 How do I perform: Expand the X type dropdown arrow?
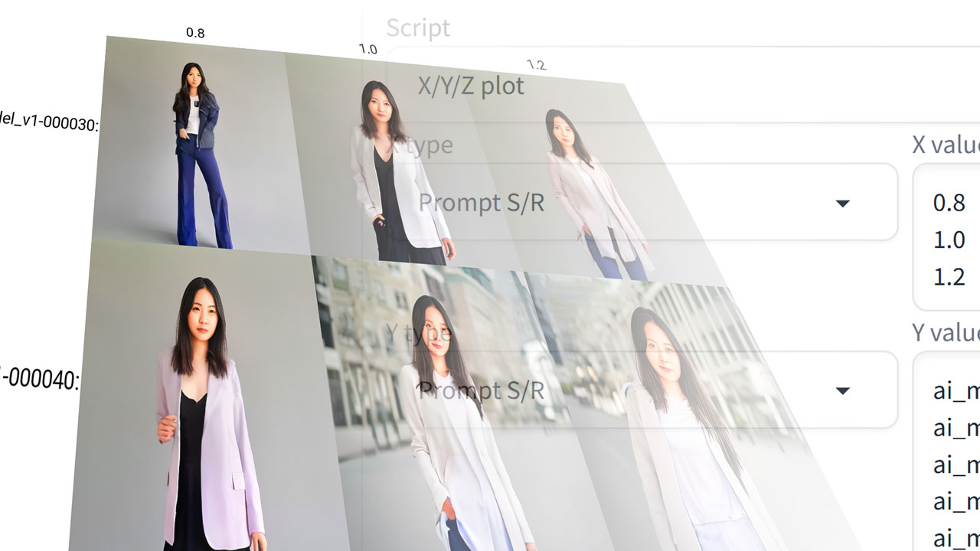click(842, 204)
